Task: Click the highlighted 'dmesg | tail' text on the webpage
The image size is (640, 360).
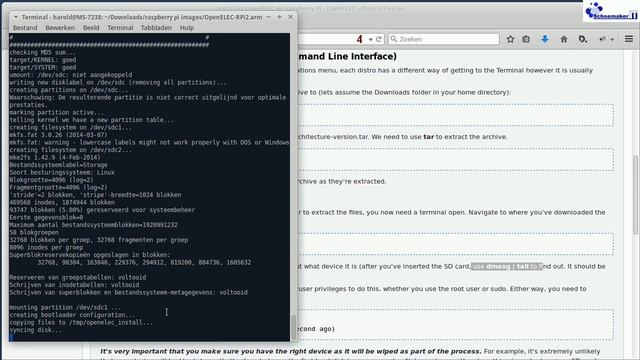Action: (x=507, y=267)
